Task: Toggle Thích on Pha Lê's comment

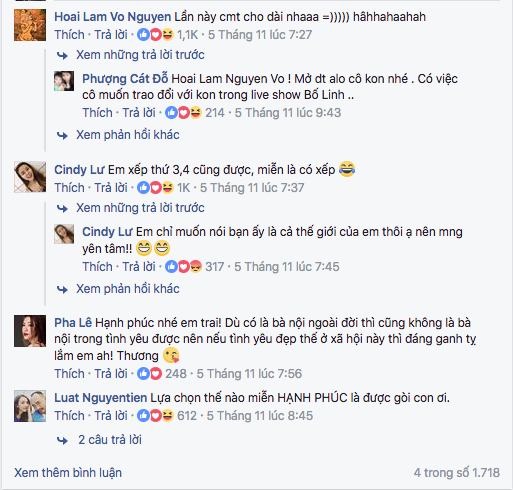Action: click(69, 374)
